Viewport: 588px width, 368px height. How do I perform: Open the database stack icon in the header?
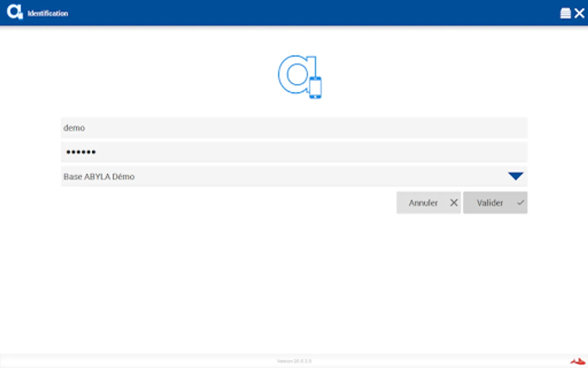pyautogui.click(x=566, y=13)
